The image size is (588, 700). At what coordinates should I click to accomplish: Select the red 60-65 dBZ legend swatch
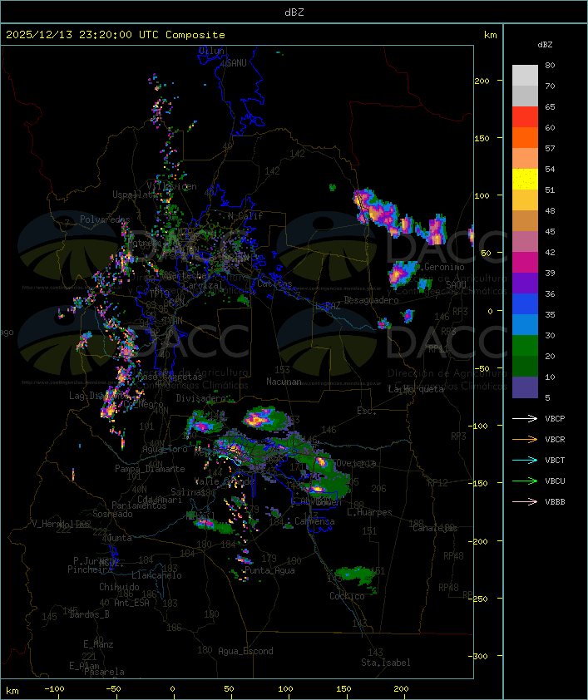tap(525, 116)
